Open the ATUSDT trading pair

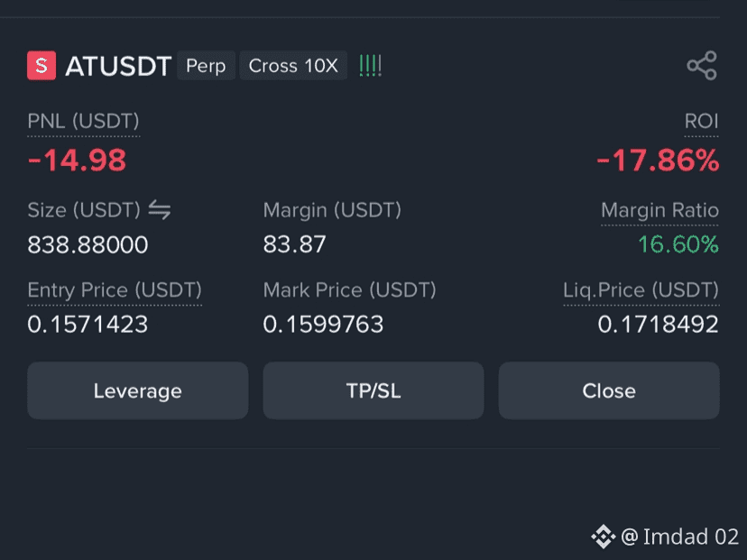click(x=118, y=66)
